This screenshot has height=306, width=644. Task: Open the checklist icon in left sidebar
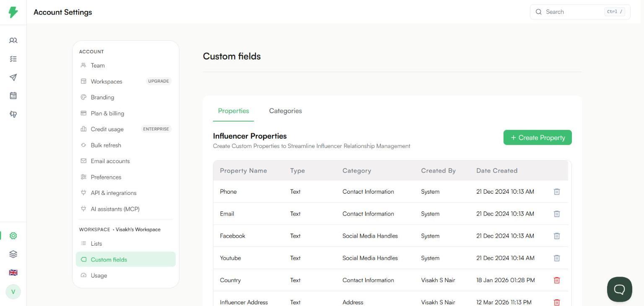(13, 59)
